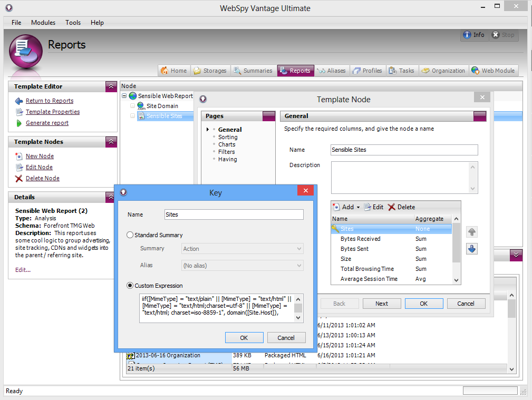This screenshot has height=400, width=532.
Task: Click the Stop toolbar icon
Action: pos(496,35)
